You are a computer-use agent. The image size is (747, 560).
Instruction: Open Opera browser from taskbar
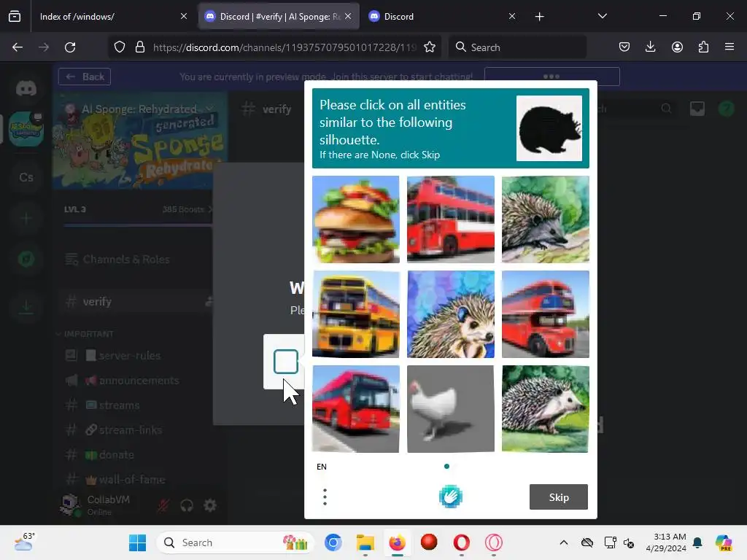click(x=461, y=542)
